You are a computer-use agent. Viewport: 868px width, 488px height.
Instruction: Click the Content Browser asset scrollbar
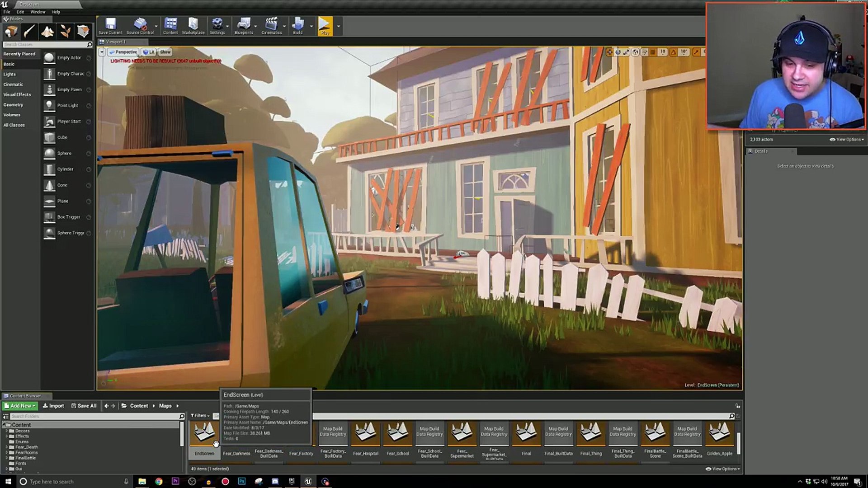coord(738,443)
